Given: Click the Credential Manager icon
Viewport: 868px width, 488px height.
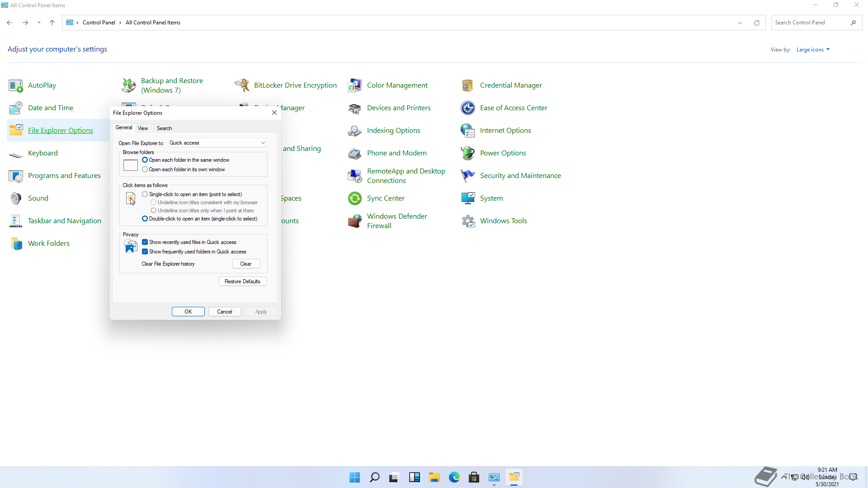Looking at the screenshot, I should click(x=468, y=85).
